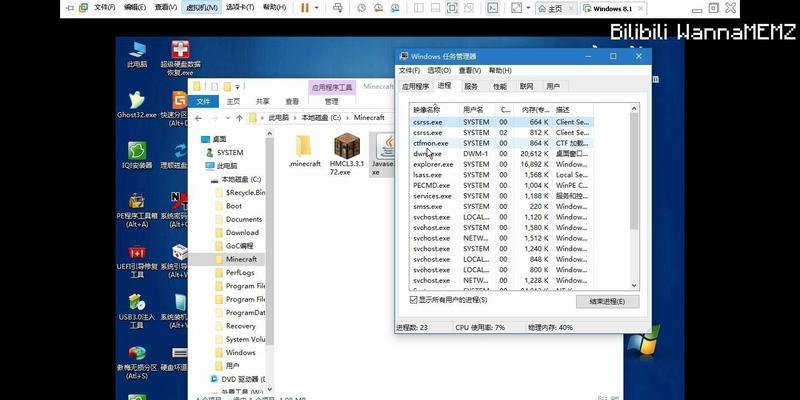Click the VMware full screen icon
Image resolution: width=800 pixels, height=400 pixels.
click(452, 8)
